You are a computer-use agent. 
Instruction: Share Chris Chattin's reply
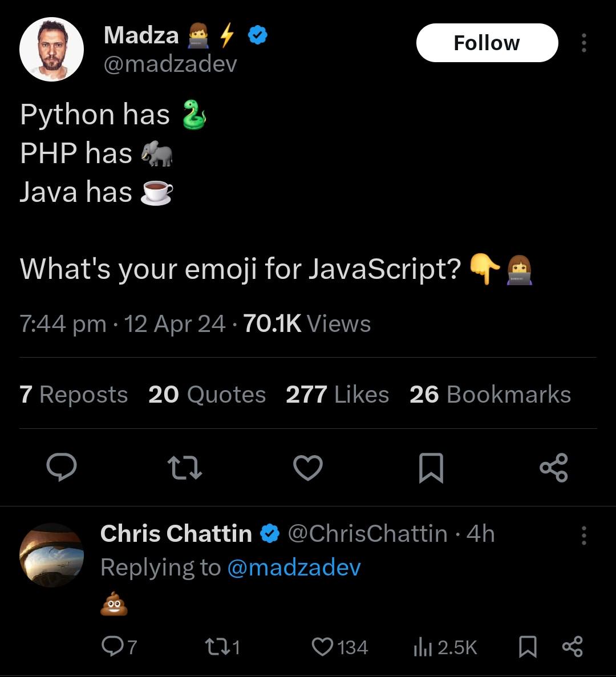pos(572,647)
